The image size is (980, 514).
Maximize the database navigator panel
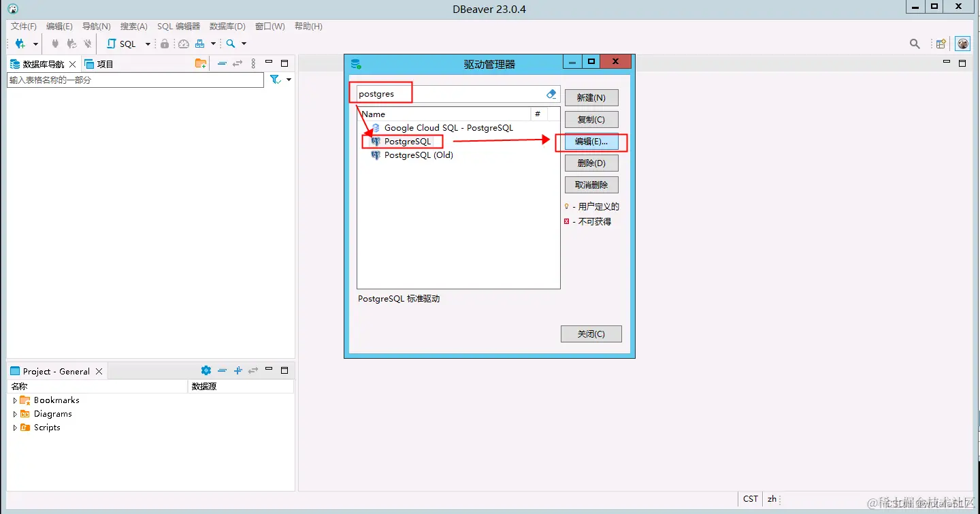[x=284, y=63]
